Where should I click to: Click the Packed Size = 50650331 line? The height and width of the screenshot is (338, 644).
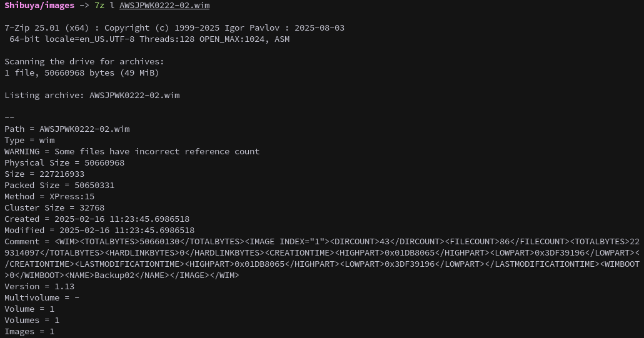point(59,185)
